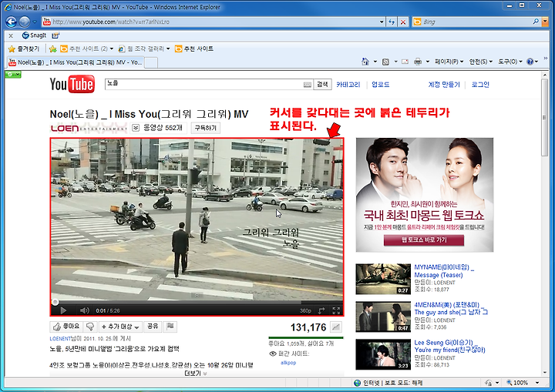The height and width of the screenshot is (392, 555).
Task: Open MYNAME Message (Teaser) video thumbnail
Action: coord(383,279)
